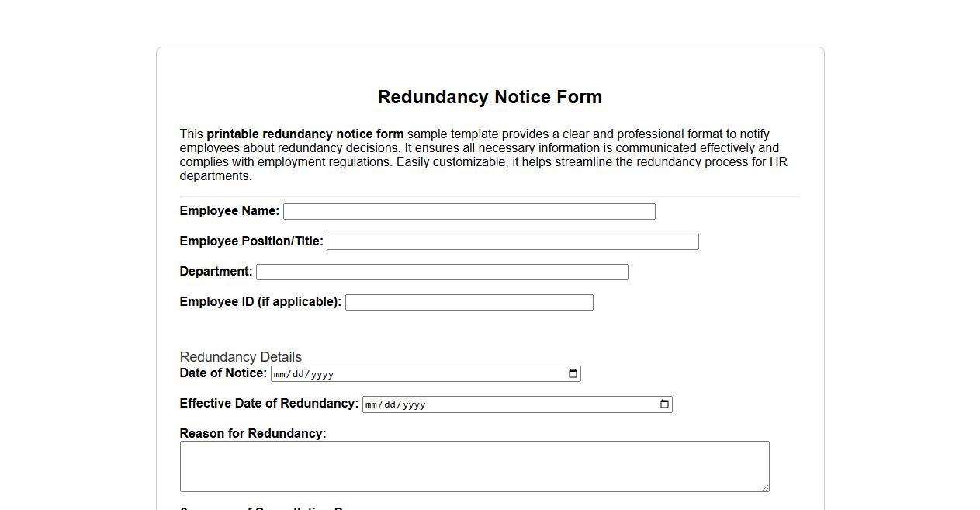Open the Date of Notice calendar picker
The image size is (980, 510).
point(573,373)
